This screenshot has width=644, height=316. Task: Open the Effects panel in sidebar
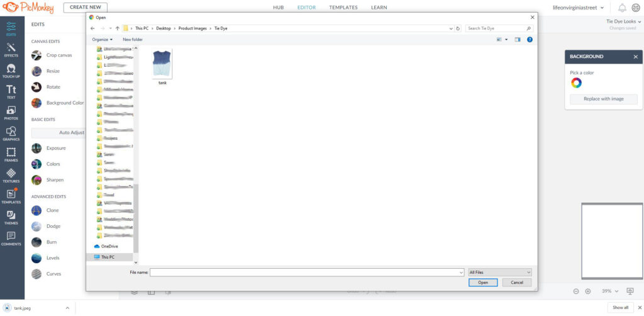[11, 50]
